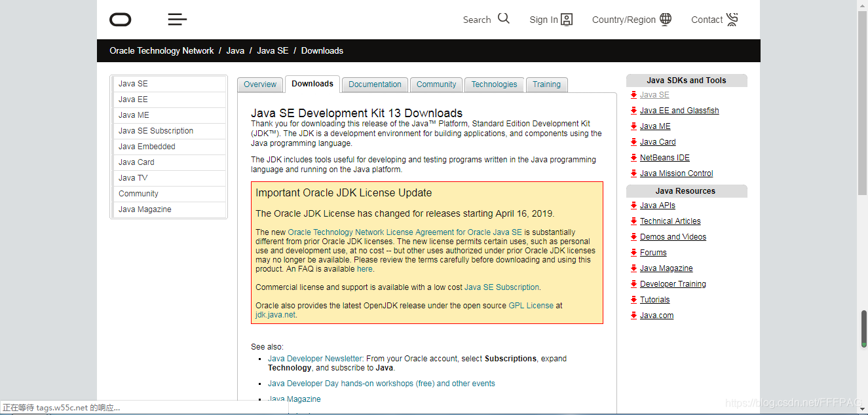This screenshot has width=868, height=415.
Task: Click arrow icon beside Java APIs
Action: (633, 206)
